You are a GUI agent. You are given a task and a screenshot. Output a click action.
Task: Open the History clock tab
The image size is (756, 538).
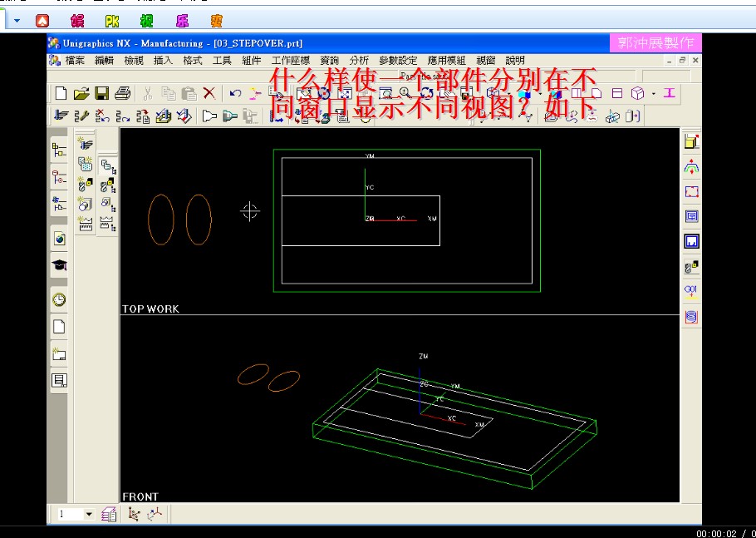click(x=59, y=299)
